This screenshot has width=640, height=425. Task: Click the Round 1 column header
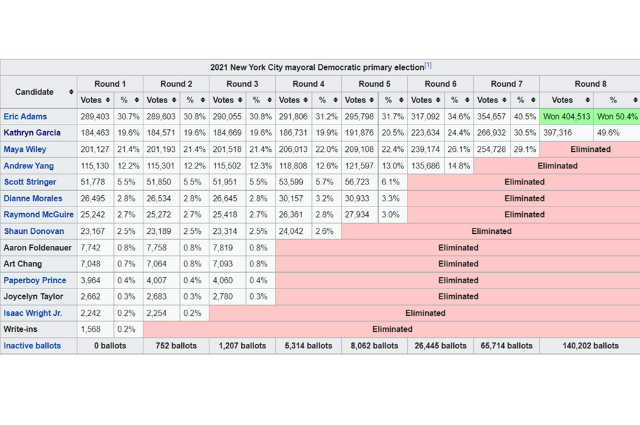click(x=110, y=84)
